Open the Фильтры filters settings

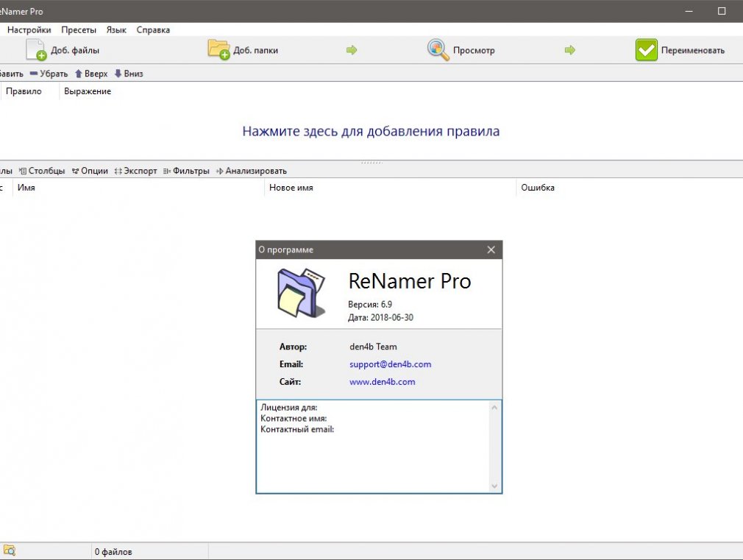(x=186, y=171)
